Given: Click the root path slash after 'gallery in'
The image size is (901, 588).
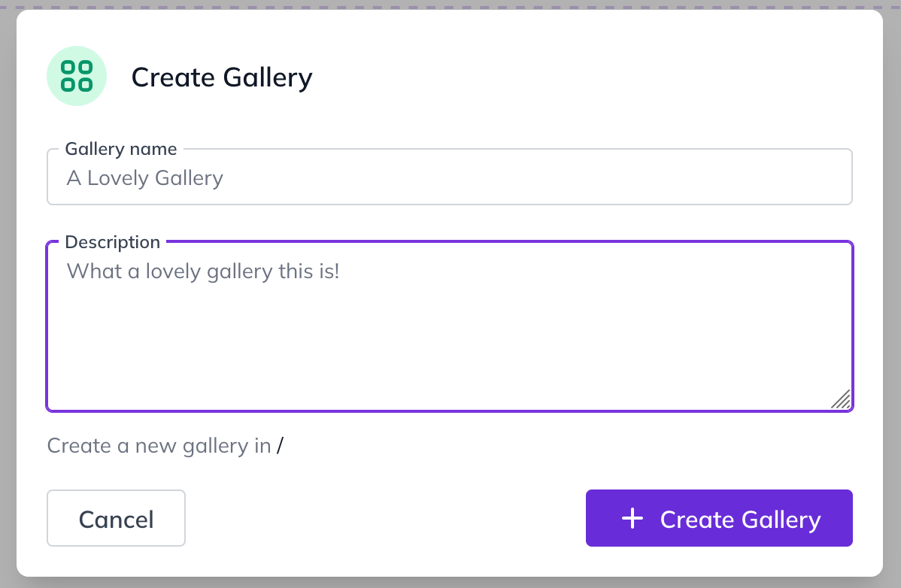Looking at the screenshot, I should click(280, 446).
